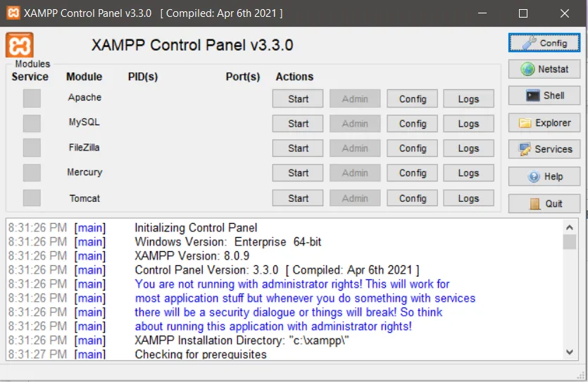Click log line with XAMPP Installation Directory
Viewport: 588px width, 382px height.
[x=242, y=340]
